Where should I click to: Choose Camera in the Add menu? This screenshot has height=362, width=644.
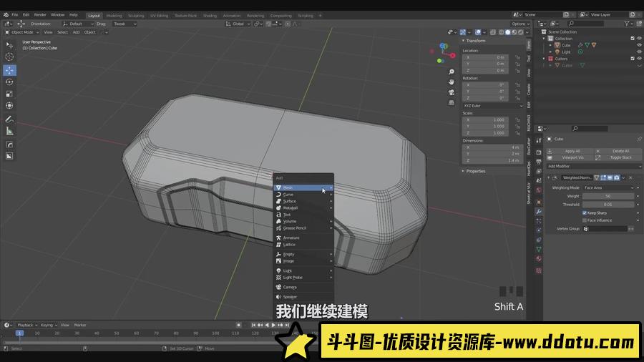tap(303, 288)
